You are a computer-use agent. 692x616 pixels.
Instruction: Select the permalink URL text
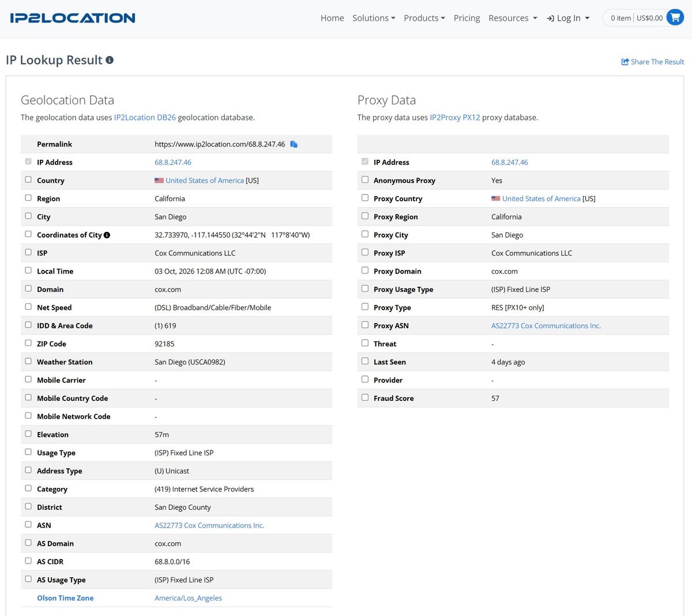220,144
